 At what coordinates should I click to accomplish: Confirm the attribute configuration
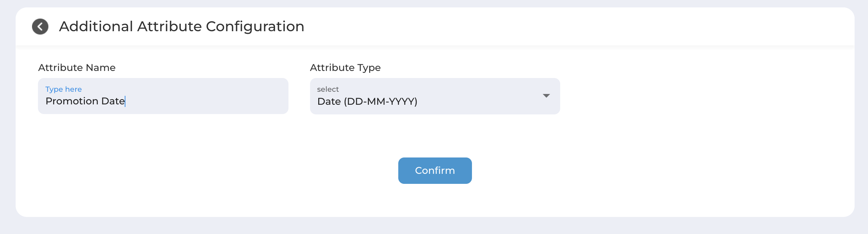pyautogui.click(x=435, y=170)
